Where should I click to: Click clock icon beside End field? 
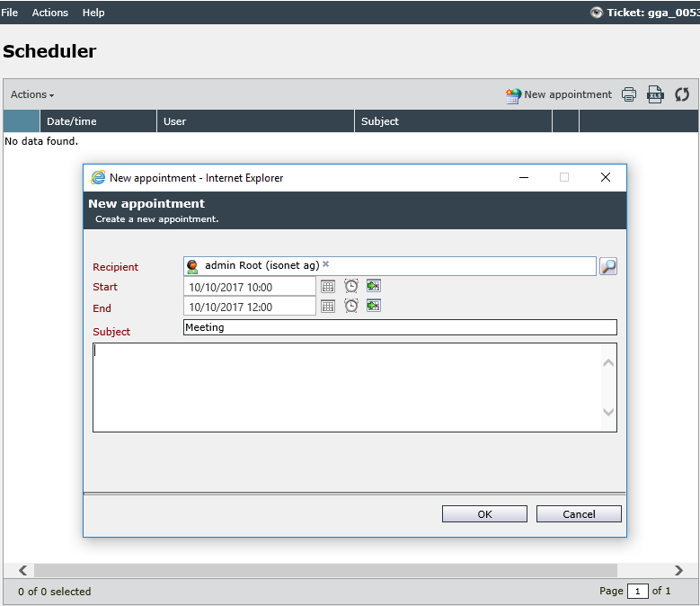[x=351, y=306]
